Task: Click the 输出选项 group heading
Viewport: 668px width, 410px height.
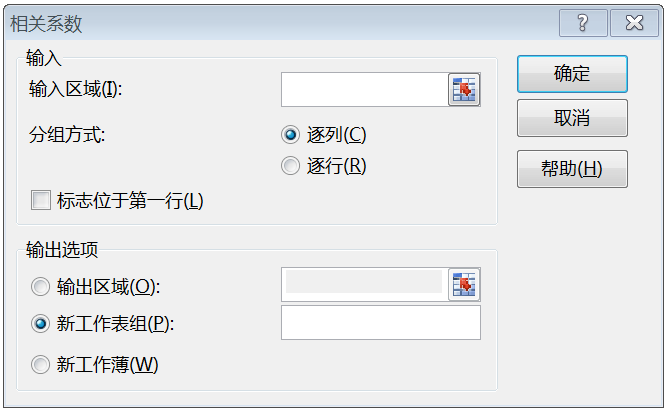Action: [x=62, y=250]
